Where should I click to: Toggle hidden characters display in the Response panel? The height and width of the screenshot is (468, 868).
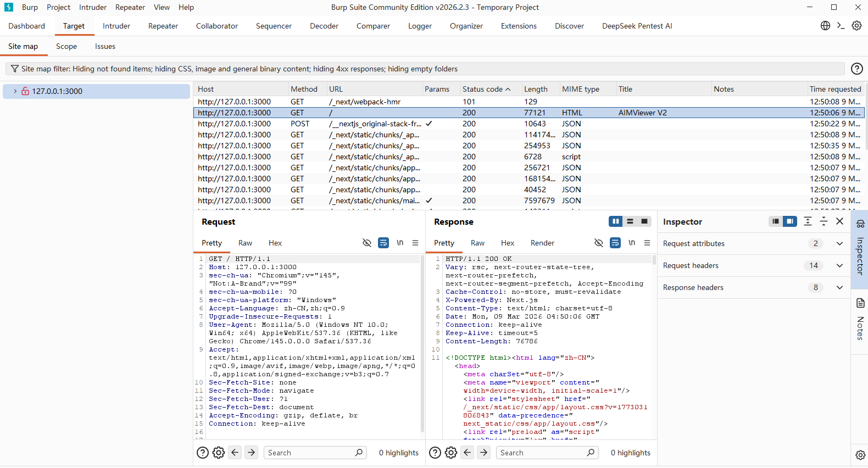(632, 243)
